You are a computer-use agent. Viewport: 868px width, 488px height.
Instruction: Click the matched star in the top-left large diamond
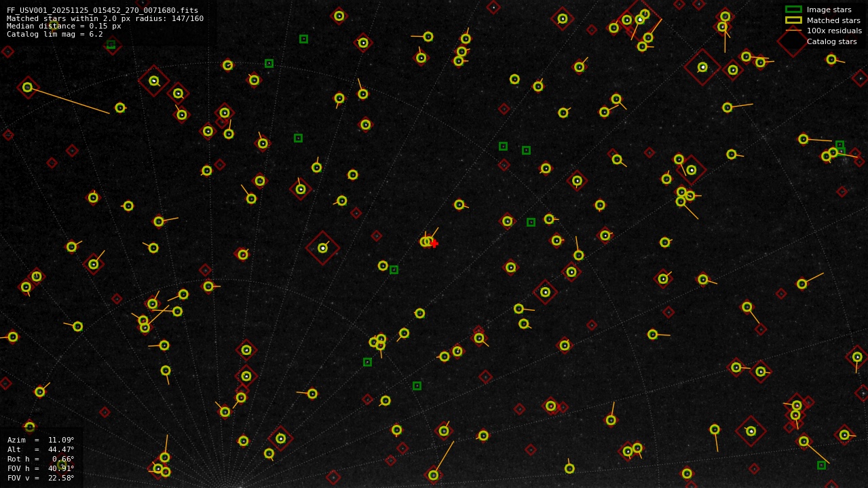click(154, 81)
